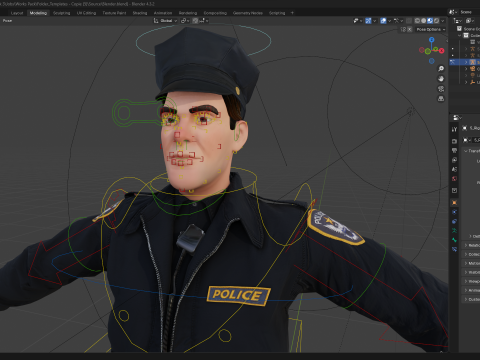Open the Render properties tab icon
This screenshot has width=480, height=360.
coord(454,141)
